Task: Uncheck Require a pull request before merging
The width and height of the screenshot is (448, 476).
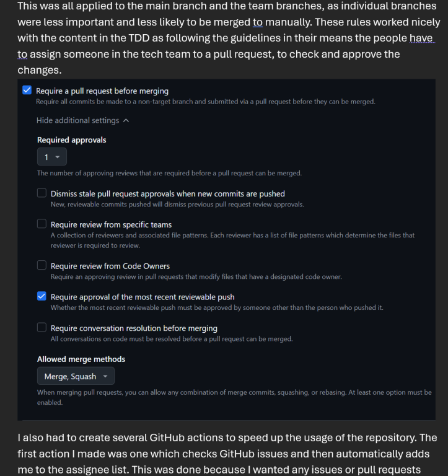Action: tap(27, 90)
